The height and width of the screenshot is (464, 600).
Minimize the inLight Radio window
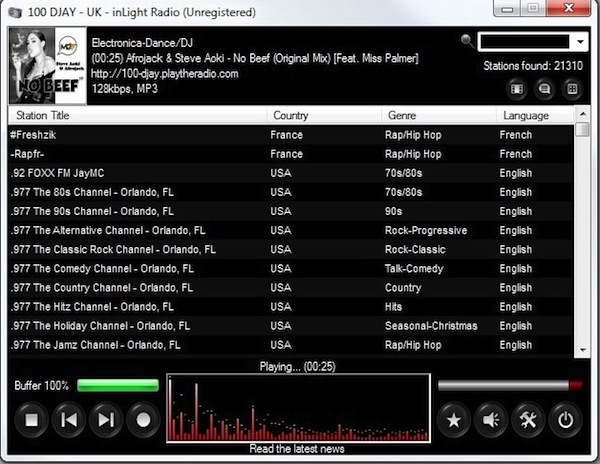coord(507,8)
